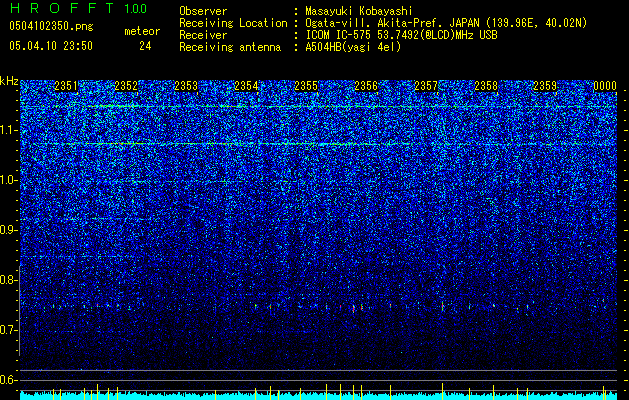Click the 0000 time label
Image resolution: width=629 pixels, height=400 pixels.
point(605,86)
